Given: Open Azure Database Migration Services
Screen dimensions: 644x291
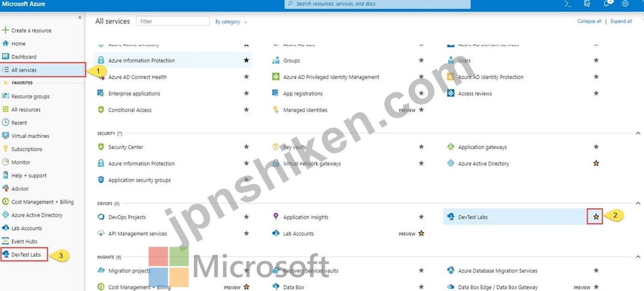Looking at the screenshot, I should click(498, 270).
